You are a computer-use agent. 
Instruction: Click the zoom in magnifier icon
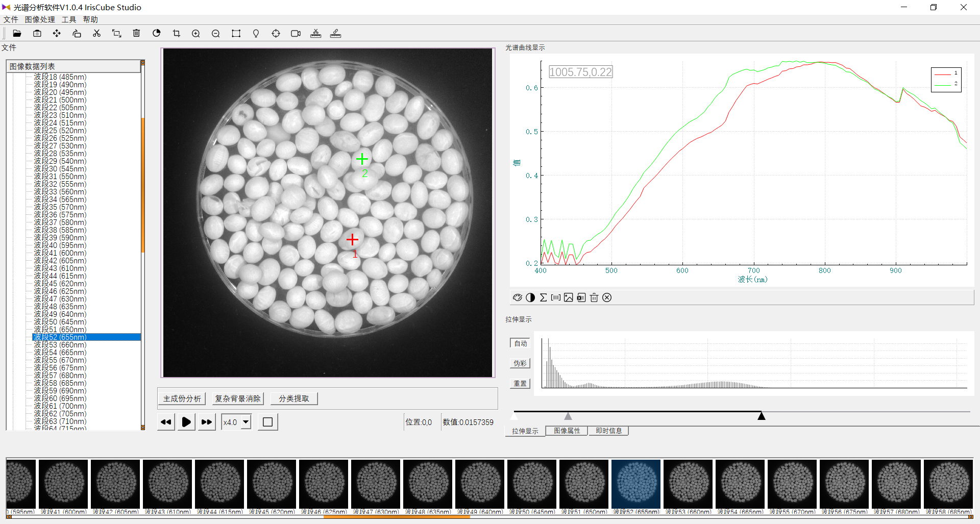coord(195,34)
